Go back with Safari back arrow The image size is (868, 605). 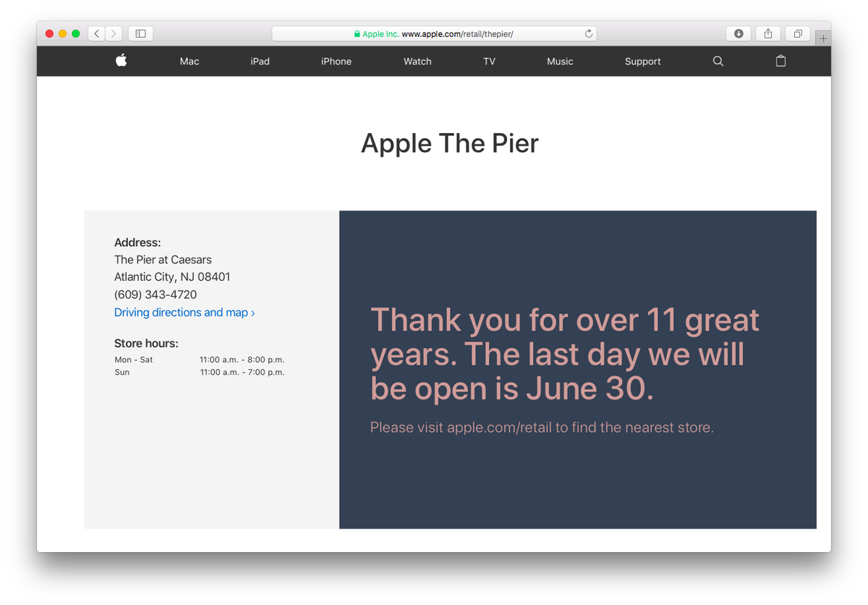(x=97, y=33)
